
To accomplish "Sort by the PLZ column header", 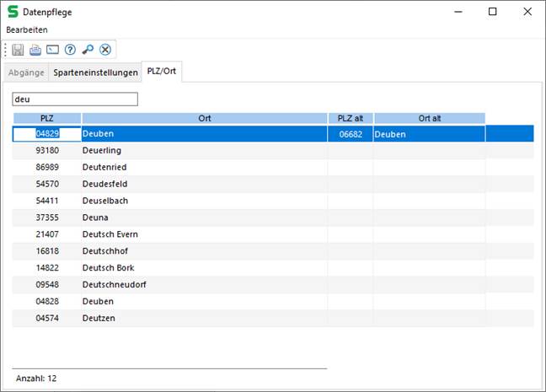I will pyautogui.click(x=46, y=118).
